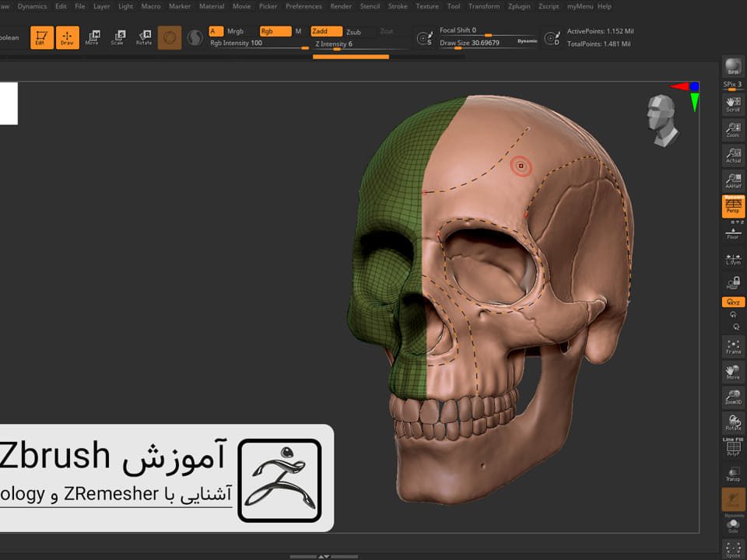Open the Dynamics menu

[x=33, y=6]
